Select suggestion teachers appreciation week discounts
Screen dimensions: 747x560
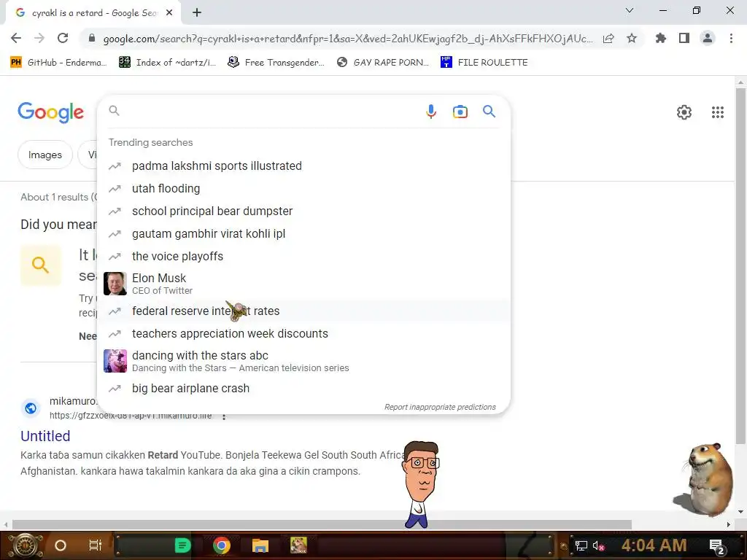[x=304, y=334]
